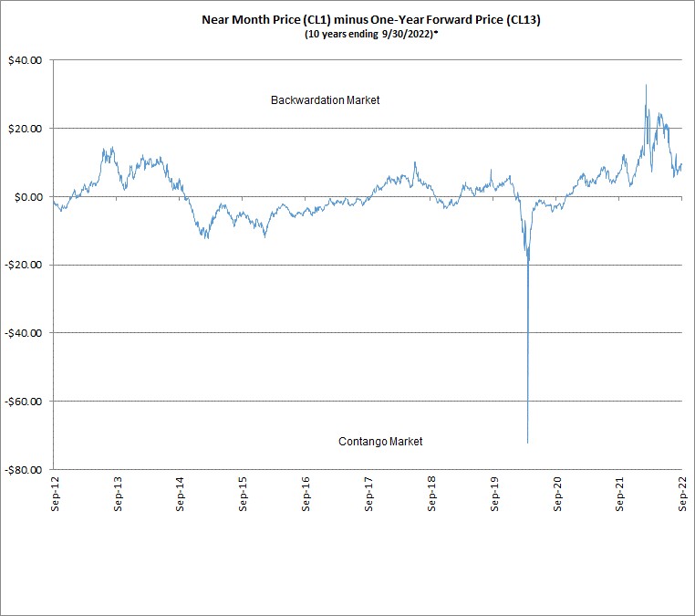This screenshot has width=695, height=616.
Task: Click the subtitle '(10 years ending 9/30/2022)*'
Action: [371, 34]
